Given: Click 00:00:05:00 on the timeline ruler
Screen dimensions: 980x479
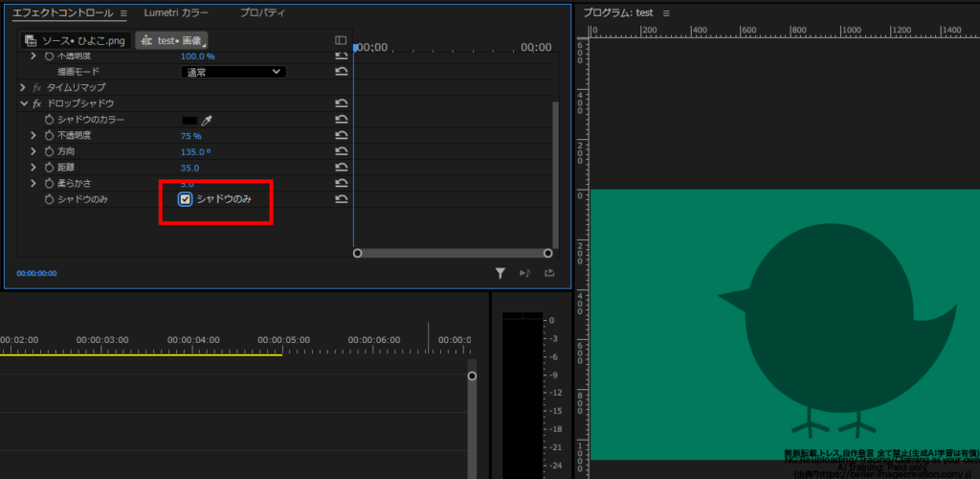Looking at the screenshot, I should [283, 340].
